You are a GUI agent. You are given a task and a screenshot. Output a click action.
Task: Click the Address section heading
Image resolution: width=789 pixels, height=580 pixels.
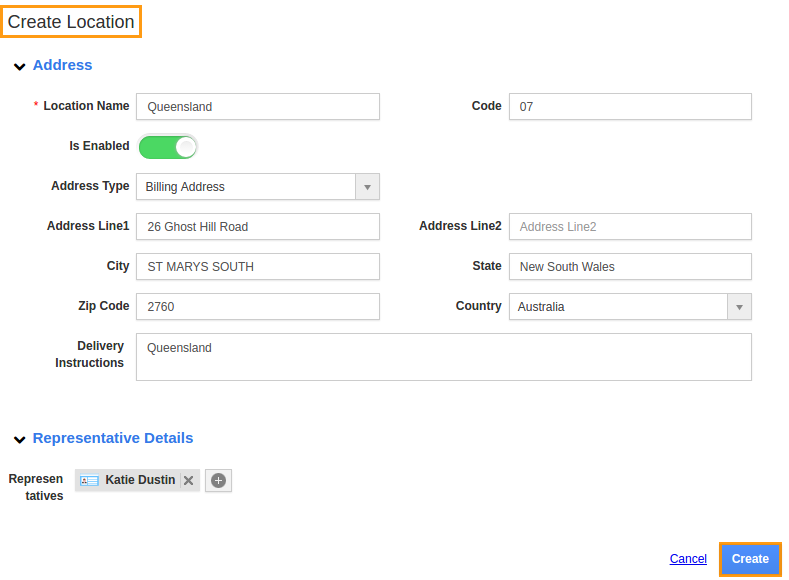coord(62,65)
